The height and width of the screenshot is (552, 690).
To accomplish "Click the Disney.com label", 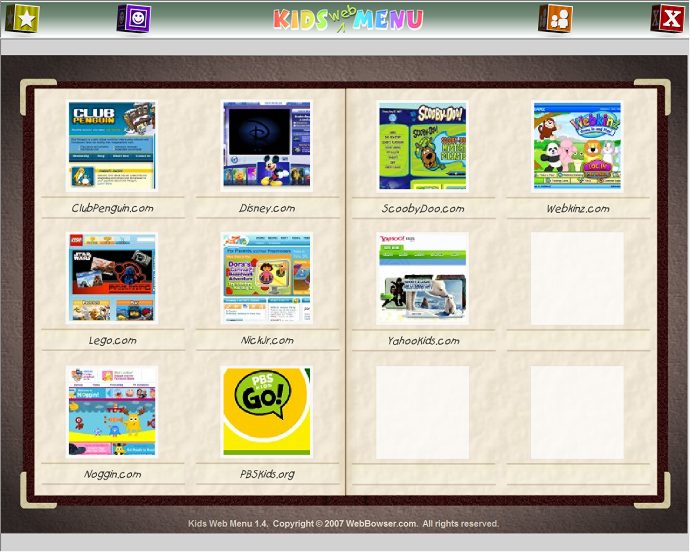I will 267,208.
